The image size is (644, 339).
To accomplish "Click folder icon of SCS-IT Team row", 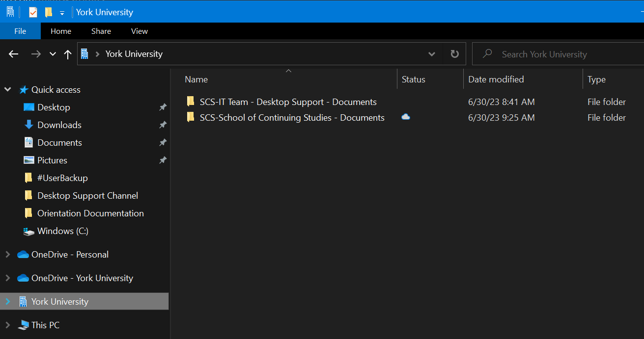I will 191,102.
